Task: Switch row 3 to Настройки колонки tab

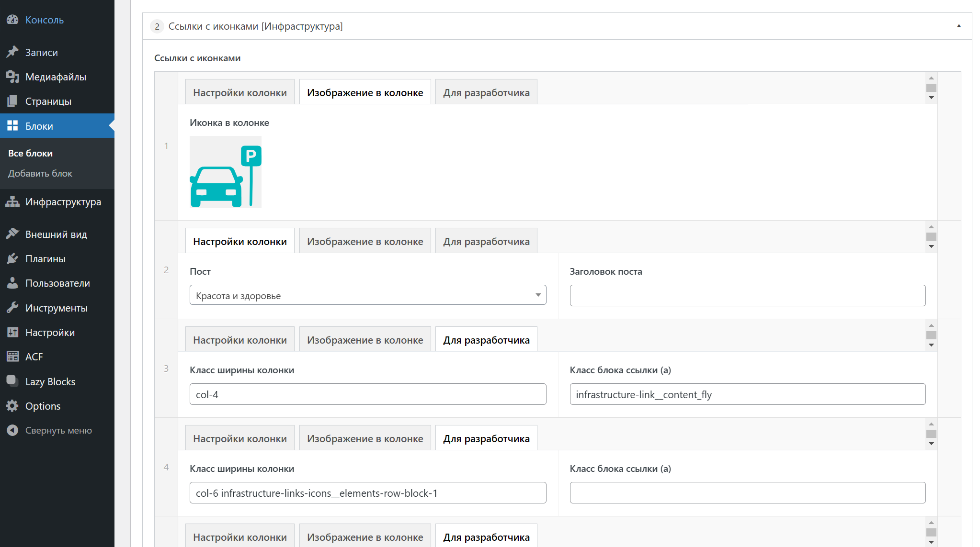Action: [240, 339]
